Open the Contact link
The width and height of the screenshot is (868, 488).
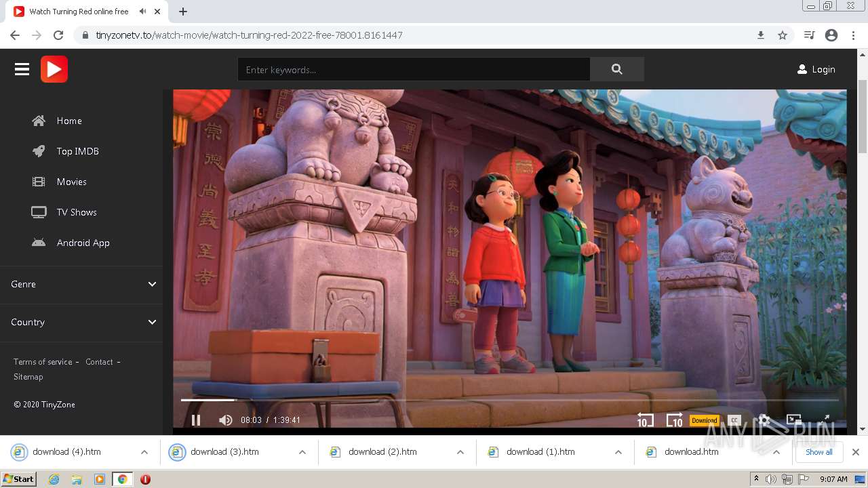[99, 362]
